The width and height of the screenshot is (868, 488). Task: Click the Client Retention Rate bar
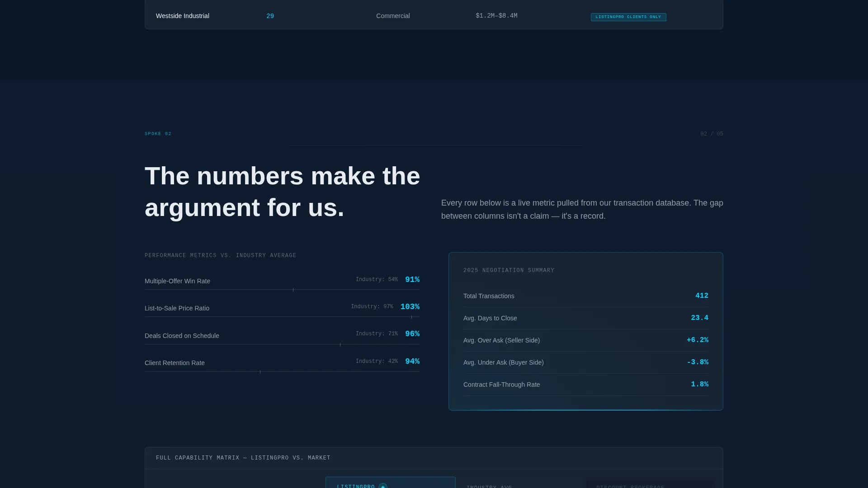[x=282, y=371]
